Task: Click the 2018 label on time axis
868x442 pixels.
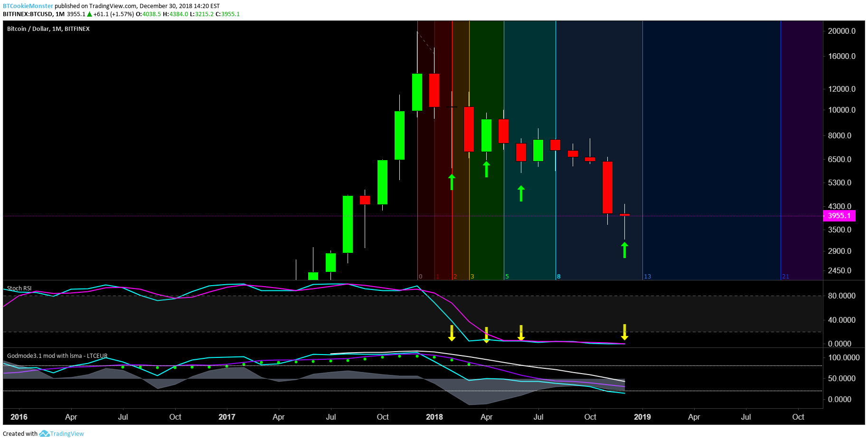Action: [434, 417]
